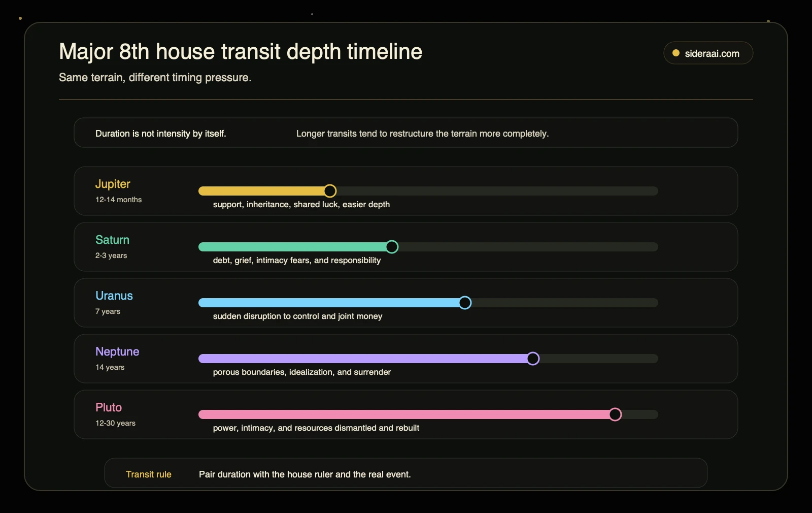This screenshot has width=812, height=513.
Task: Click the unfilled track of the Jupiter bar
Action: [497, 191]
